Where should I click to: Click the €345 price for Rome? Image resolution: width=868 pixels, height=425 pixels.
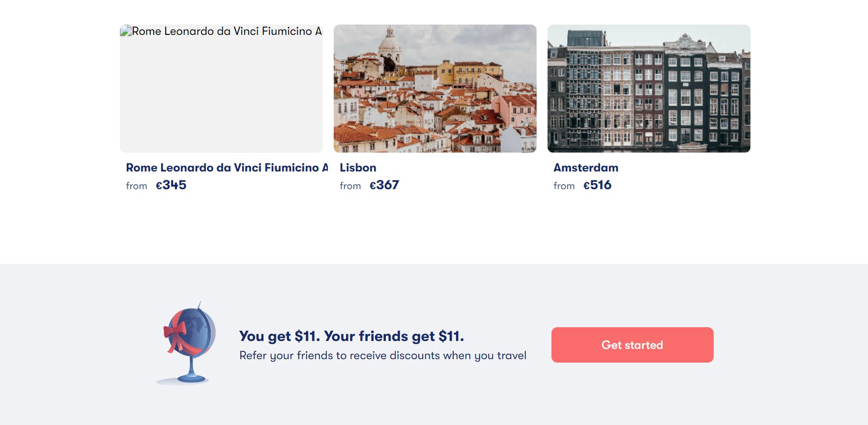click(x=171, y=185)
